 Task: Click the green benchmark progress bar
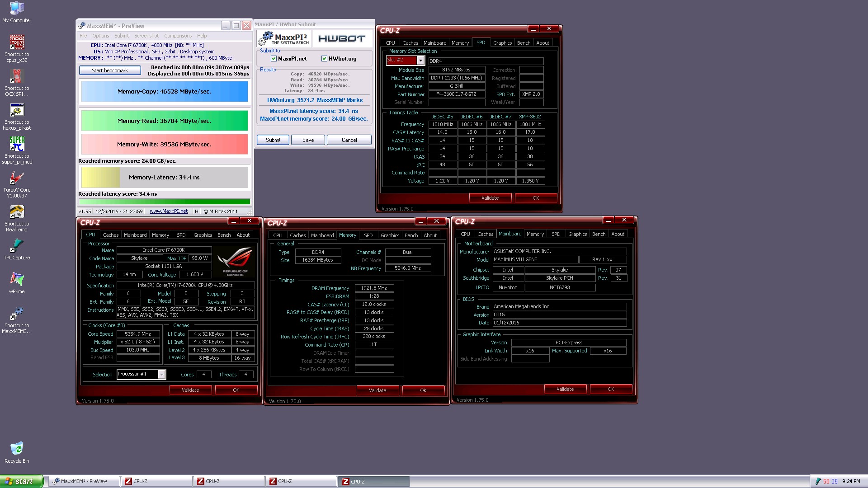tap(165, 202)
